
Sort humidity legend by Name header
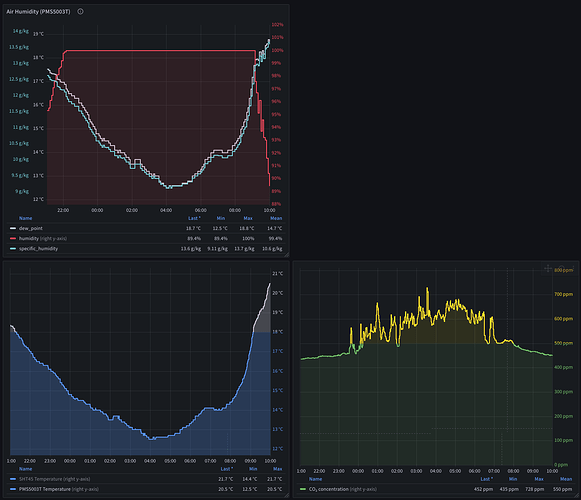[26, 218]
